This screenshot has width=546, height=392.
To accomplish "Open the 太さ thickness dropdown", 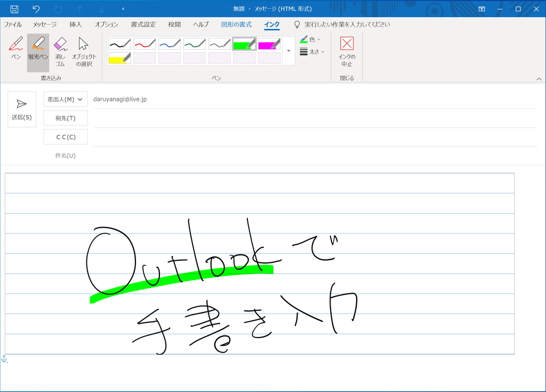I will [x=312, y=52].
